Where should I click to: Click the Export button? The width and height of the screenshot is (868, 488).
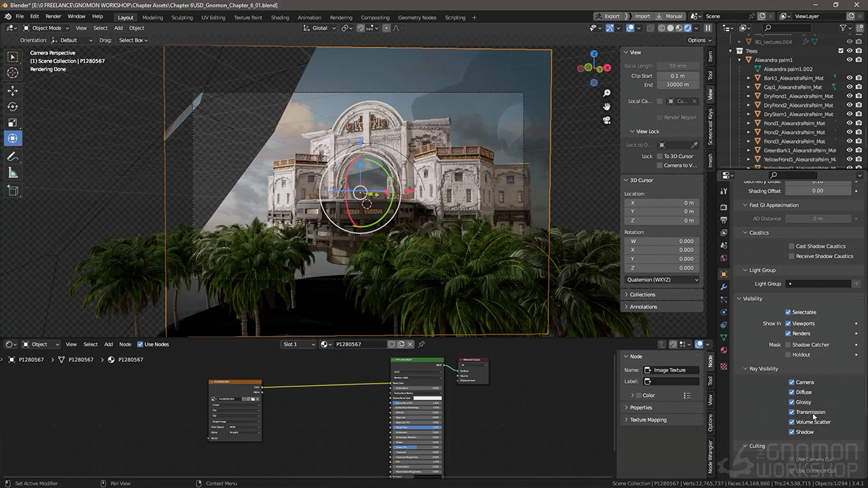(x=608, y=16)
